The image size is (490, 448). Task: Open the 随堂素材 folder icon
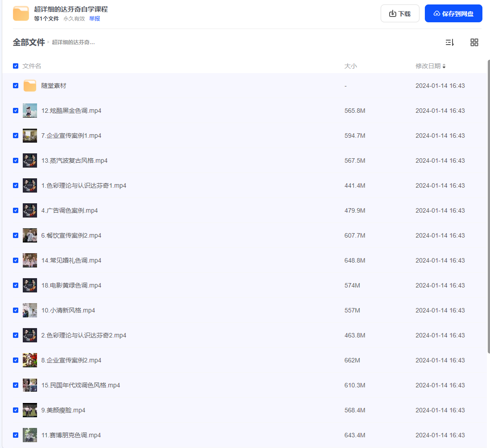point(30,86)
